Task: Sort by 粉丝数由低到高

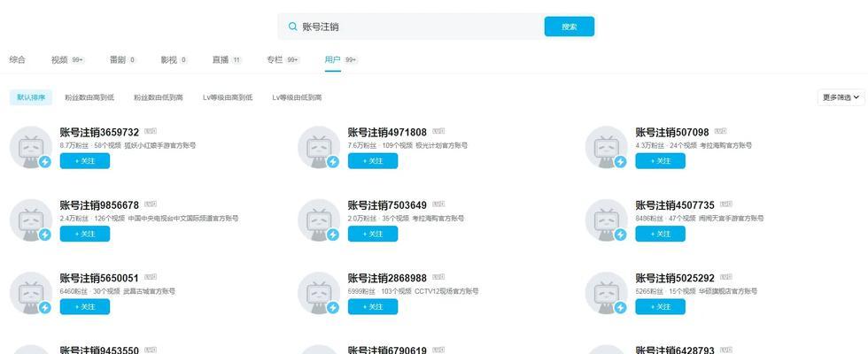Action: pos(159,97)
